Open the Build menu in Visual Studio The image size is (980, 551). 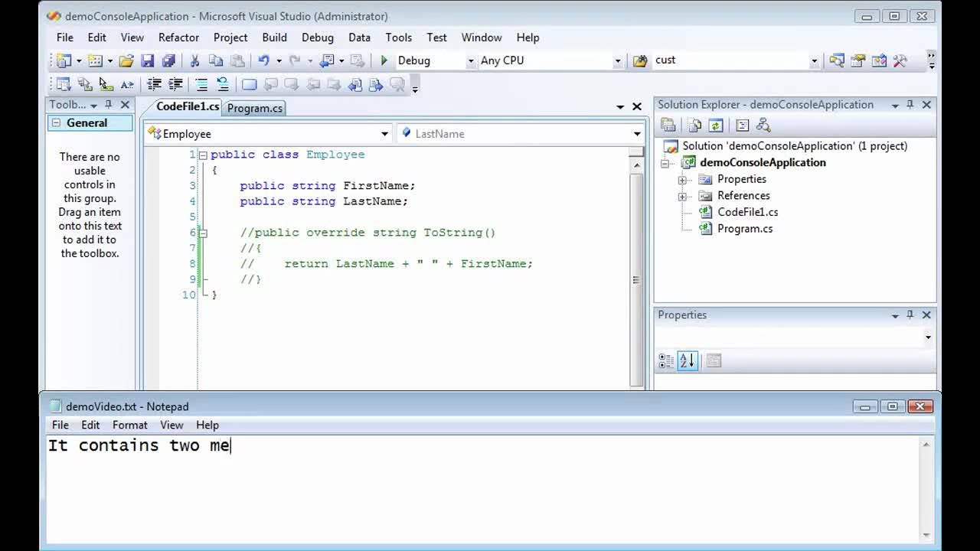pos(274,37)
